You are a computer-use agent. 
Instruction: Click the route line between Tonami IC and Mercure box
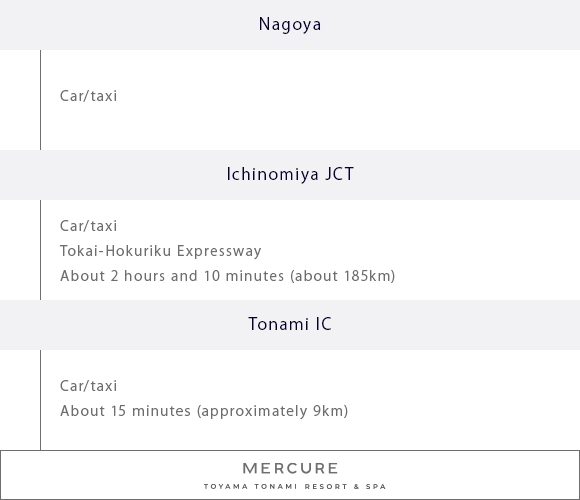coord(40,400)
